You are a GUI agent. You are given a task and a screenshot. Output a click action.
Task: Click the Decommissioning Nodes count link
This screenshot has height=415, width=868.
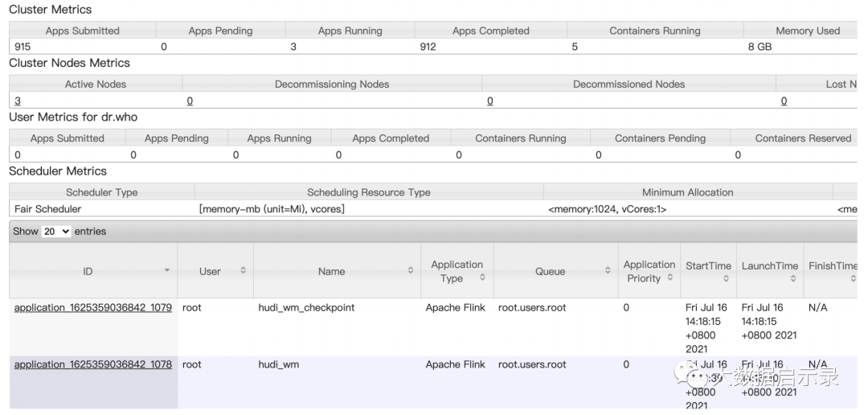coord(190,101)
